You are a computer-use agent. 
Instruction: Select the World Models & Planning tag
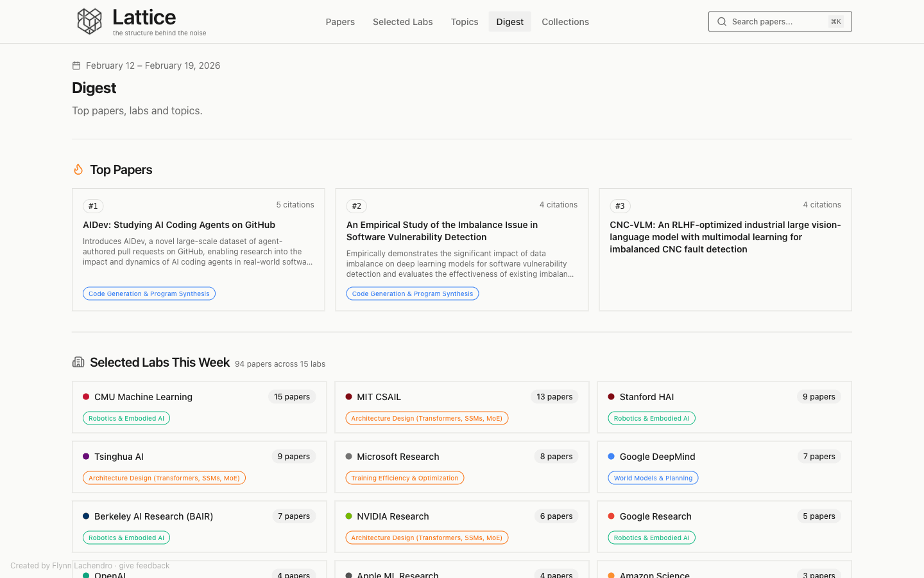[x=653, y=477]
